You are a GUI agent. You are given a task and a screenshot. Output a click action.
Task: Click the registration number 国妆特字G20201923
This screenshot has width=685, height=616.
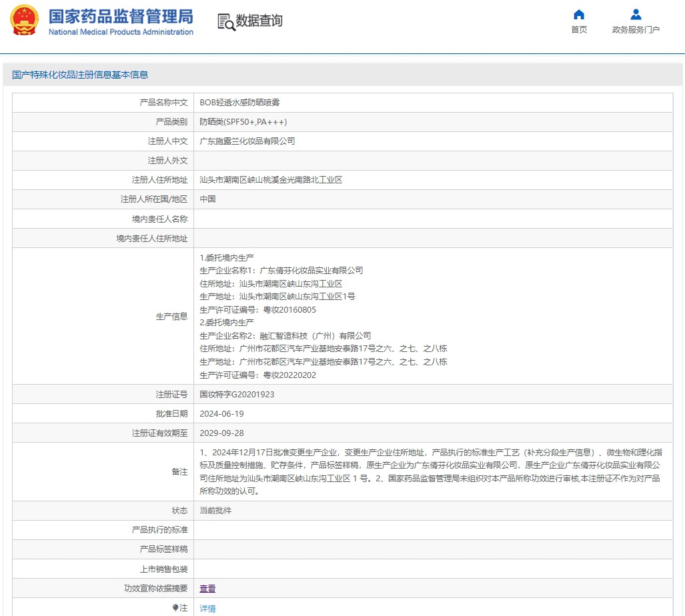237,395
